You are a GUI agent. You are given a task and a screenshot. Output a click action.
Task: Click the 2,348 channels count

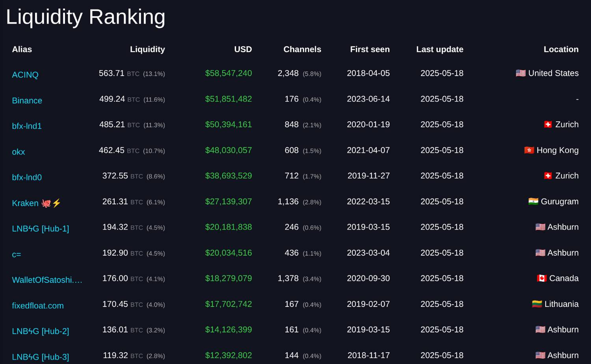pos(288,73)
